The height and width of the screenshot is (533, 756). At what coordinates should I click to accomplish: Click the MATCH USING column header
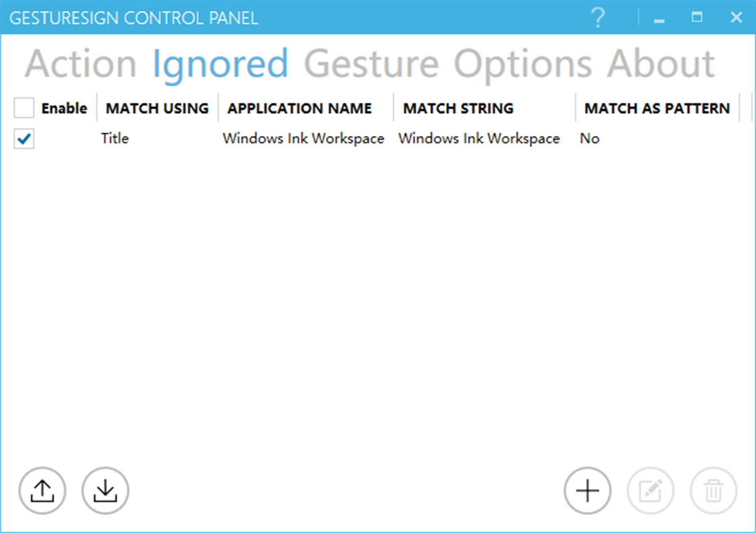(x=156, y=108)
